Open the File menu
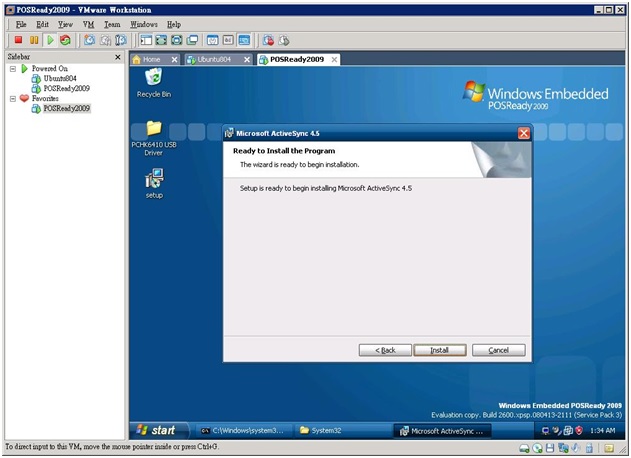631x458 pixels. pyautogui.click(x=21, y=25)
